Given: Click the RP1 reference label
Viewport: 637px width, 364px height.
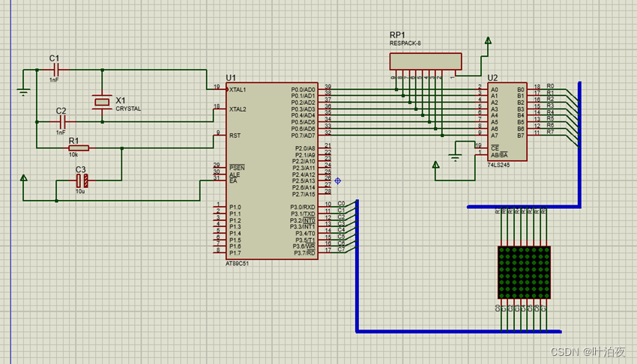Looking at the screenshot, I should tap(397, 35).
